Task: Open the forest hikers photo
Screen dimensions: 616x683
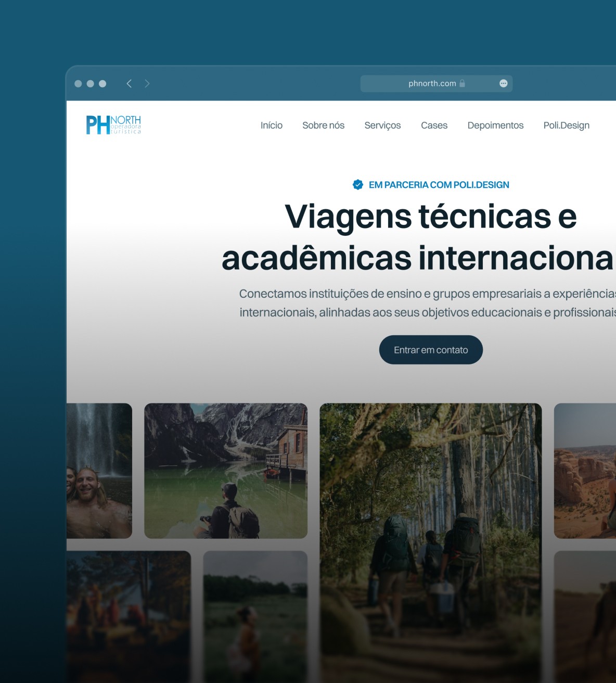Action: click(x=431, y=543)
